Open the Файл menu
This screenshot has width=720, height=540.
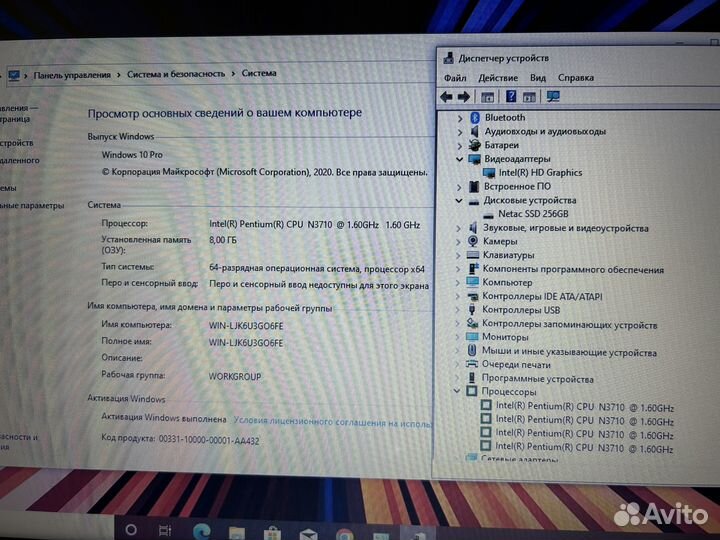click(455, 78)
